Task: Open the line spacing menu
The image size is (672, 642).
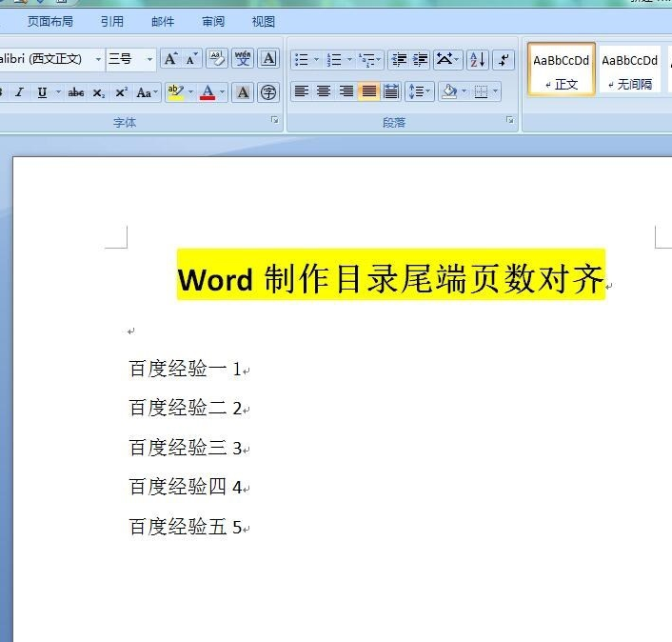Action: pos(420,91)
